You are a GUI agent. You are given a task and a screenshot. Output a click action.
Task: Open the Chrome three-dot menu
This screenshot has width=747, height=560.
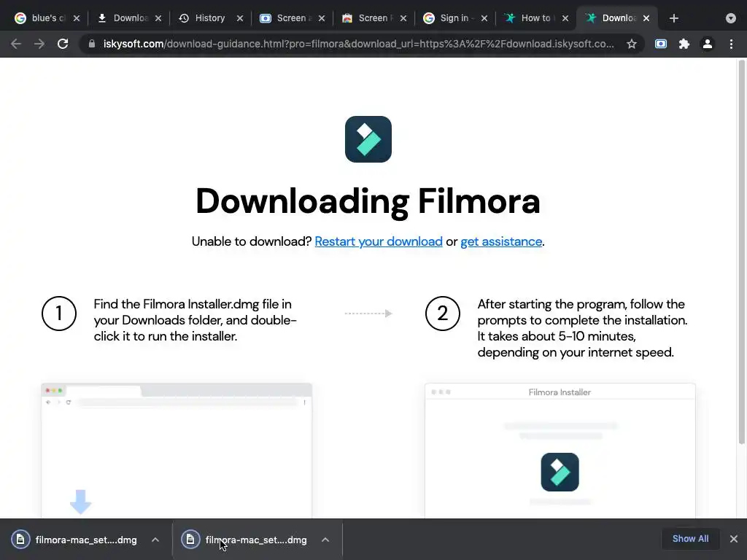pos(731,44)
